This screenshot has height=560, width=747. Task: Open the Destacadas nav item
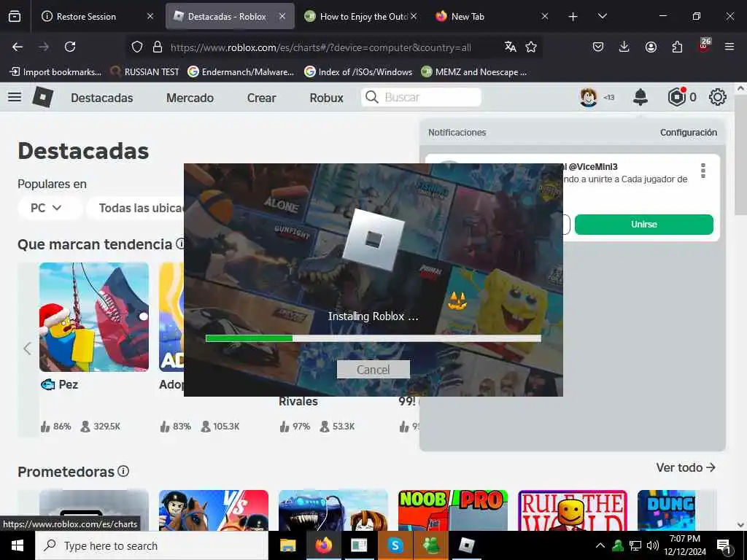click(x=102, y=98)
